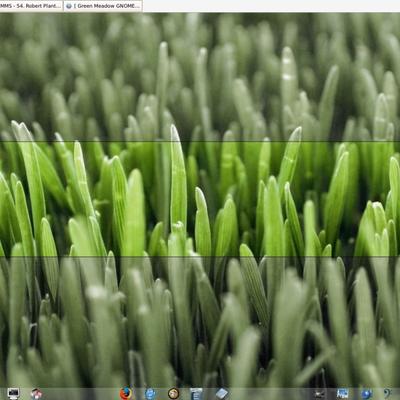Image resolution: width=400 pixels, height=400 pixels.
Task: Click the bass clef tray icon
Action: pyautogui.click(x=387, y=394)
